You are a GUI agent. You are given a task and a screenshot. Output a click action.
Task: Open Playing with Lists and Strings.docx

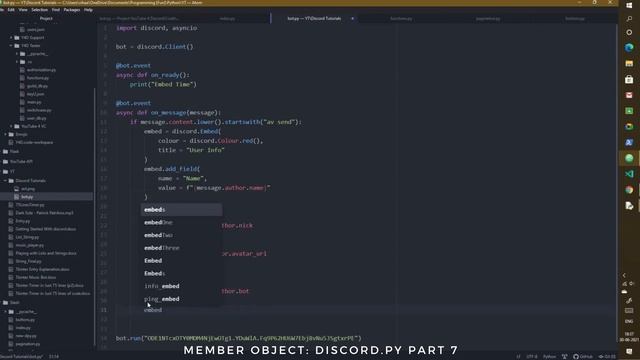tap(46, 253)
